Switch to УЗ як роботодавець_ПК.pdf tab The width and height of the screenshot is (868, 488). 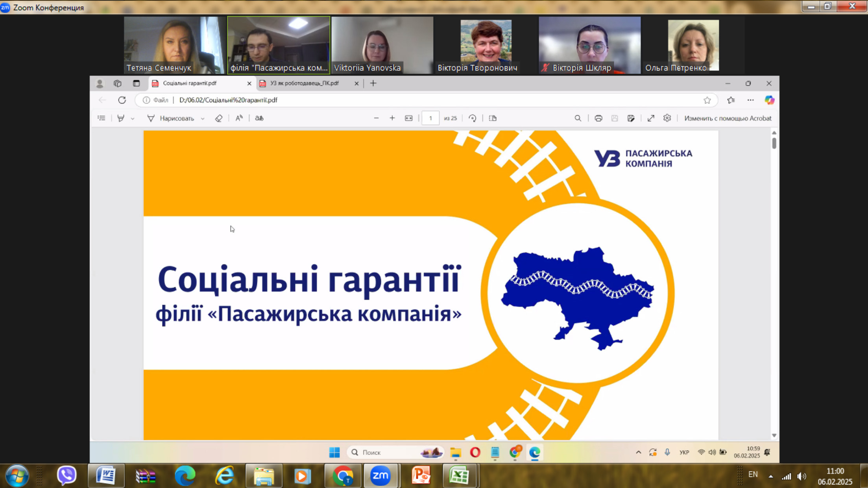click(310, 83)
